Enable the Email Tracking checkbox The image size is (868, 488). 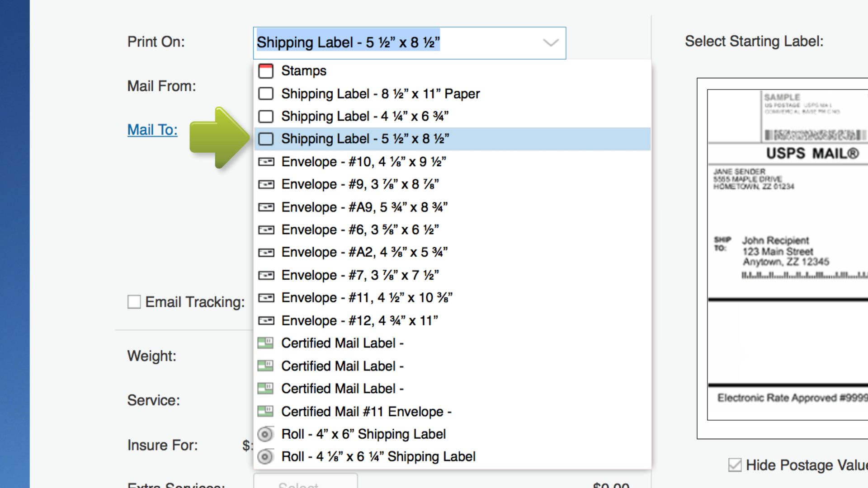(x=134, y=302)
